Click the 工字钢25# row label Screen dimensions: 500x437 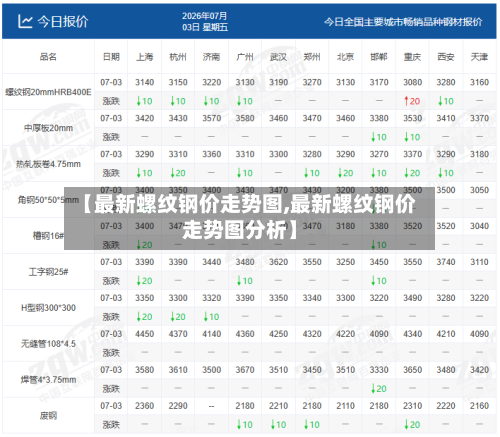tap(48, 272)
